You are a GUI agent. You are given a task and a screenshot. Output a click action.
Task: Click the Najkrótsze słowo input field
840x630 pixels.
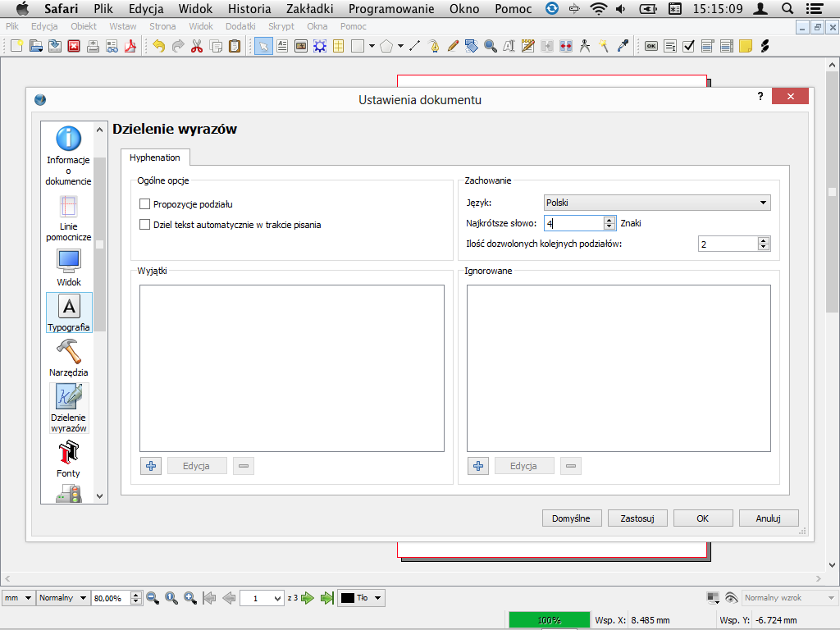(573, 223)
